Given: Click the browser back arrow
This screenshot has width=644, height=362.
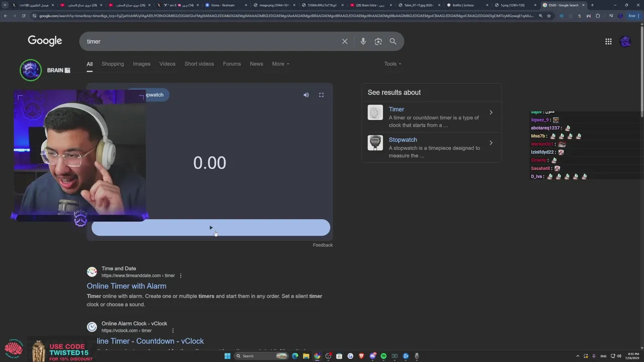Looking at the screenshot, I should pyautogui.click(x=5, y=16).
